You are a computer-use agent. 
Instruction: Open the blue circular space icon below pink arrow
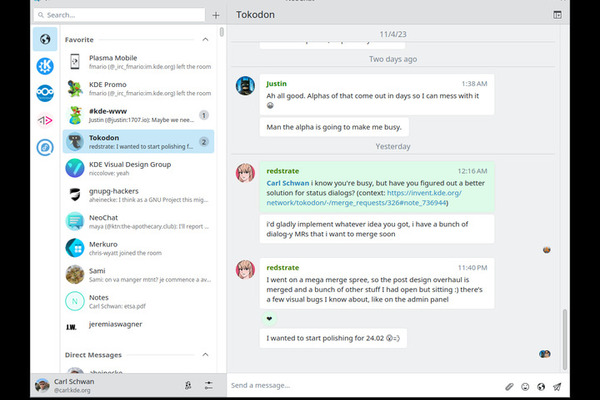pos(45,147)
